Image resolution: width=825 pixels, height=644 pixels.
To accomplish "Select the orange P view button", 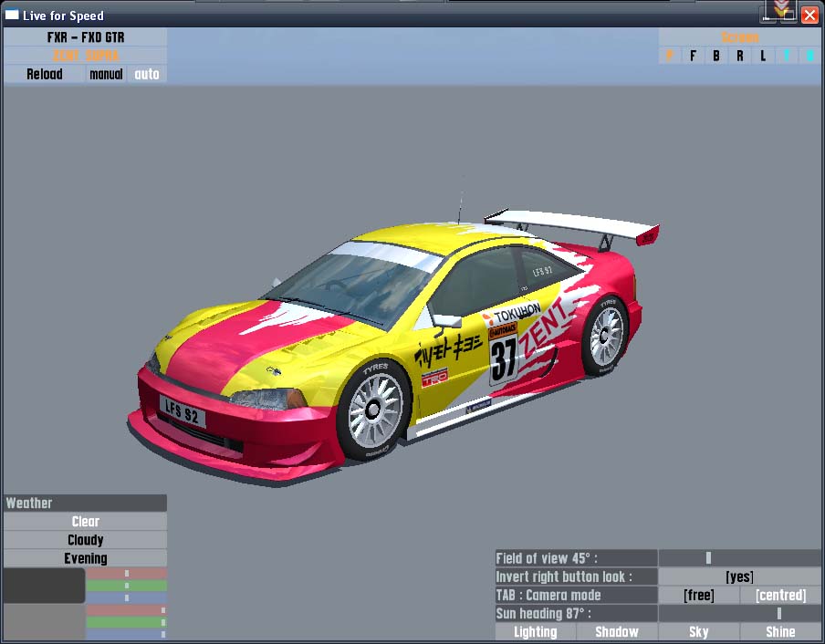I will click(x=670, y=56).
